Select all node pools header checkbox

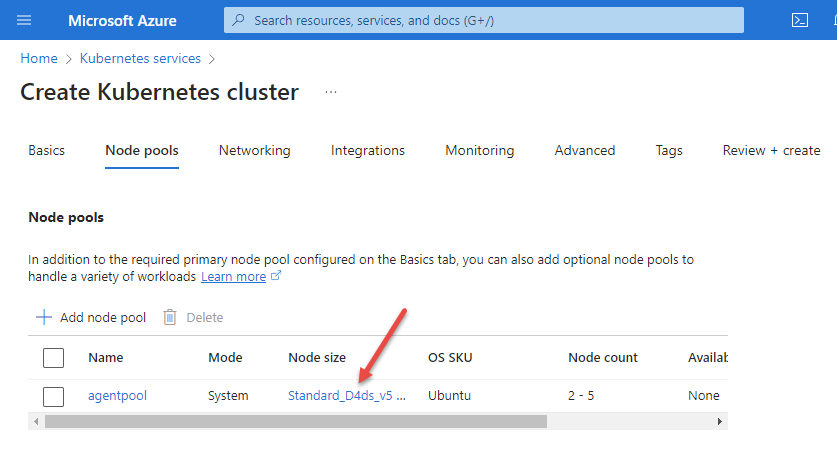coord(54,357)
